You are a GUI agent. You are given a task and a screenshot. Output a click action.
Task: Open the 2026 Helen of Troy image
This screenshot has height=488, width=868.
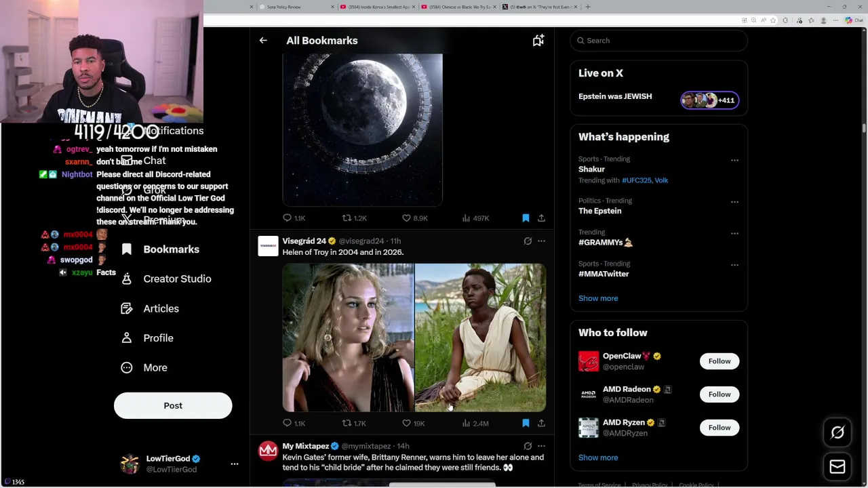[481, 338]
